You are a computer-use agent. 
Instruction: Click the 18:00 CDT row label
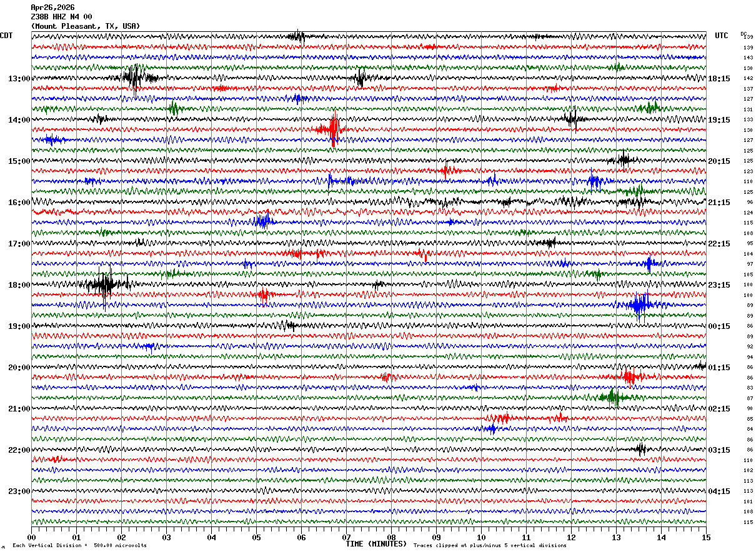[x=19, y=285]
